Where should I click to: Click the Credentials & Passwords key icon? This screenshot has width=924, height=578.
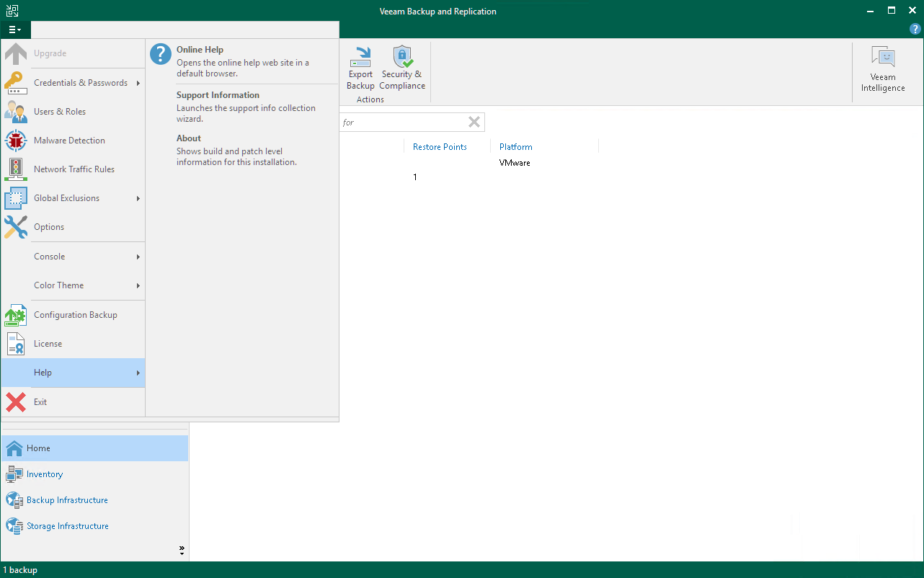(16, 83)
